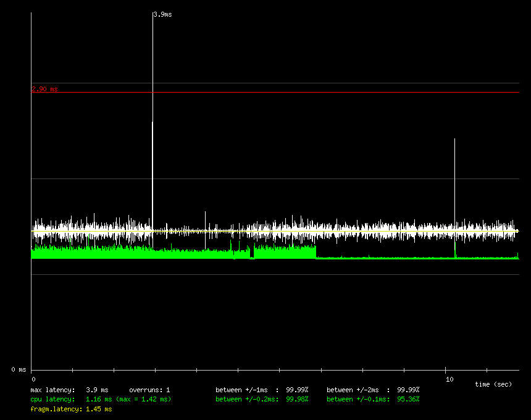The width and height of the screenshot is (531, 420).
Task: Click the overruns: 1 counter
Action: [x=149, y=390]
